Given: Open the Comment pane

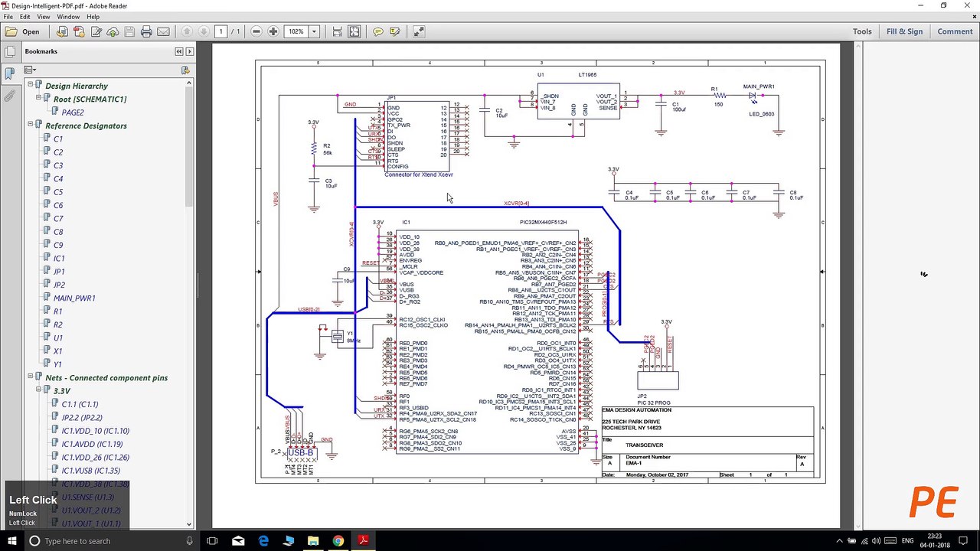Looking at the screenshot, I should click(955, 31).
